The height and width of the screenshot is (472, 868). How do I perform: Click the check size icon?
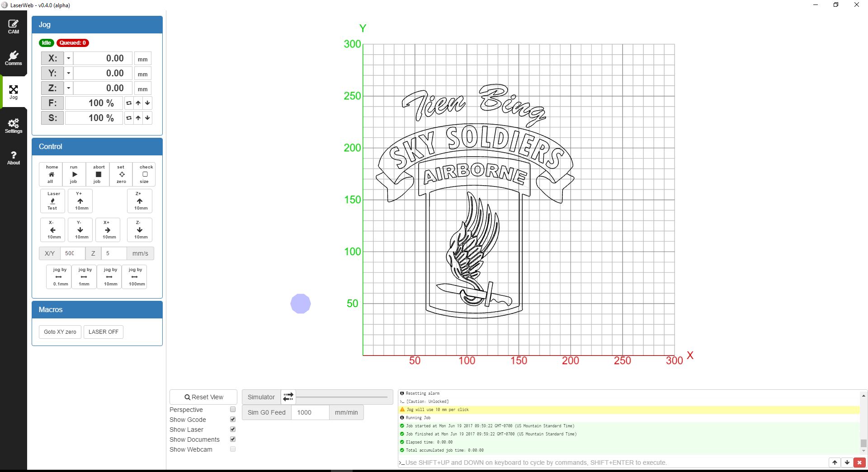(x=145, y=174)
